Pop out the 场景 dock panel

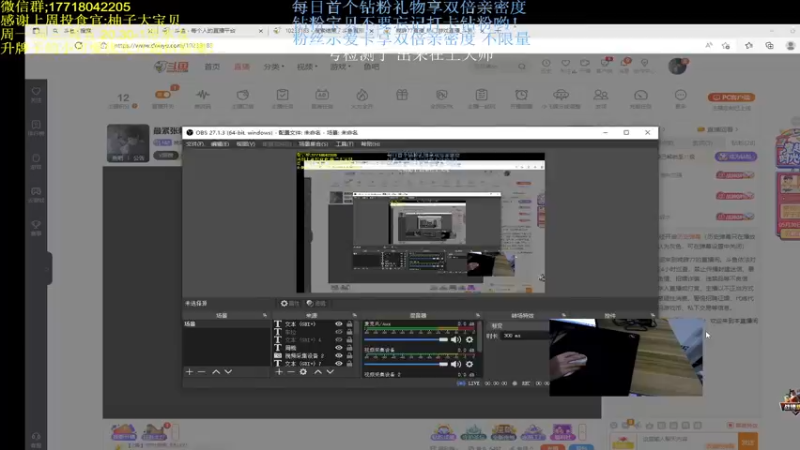(x=265, y=315)
